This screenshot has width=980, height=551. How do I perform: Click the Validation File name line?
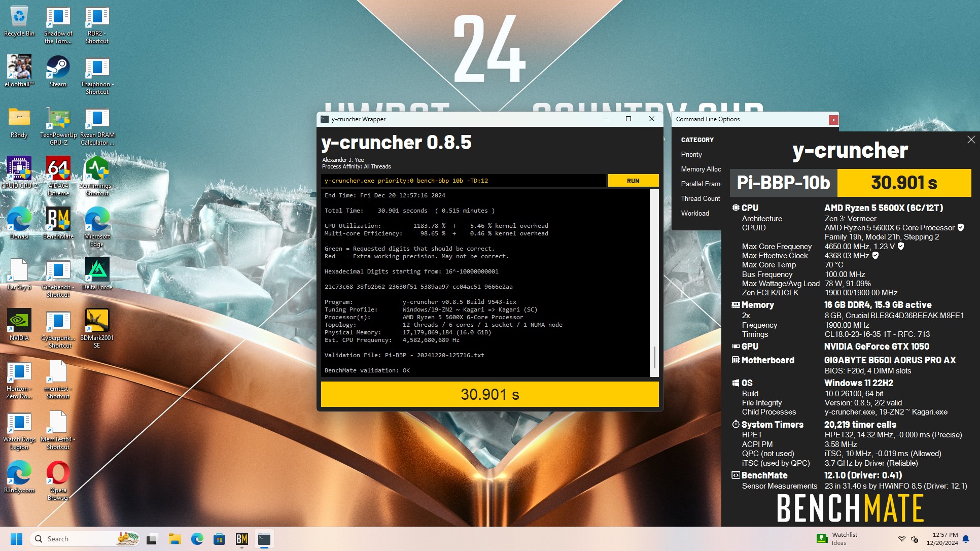click(x=404, y=355)
